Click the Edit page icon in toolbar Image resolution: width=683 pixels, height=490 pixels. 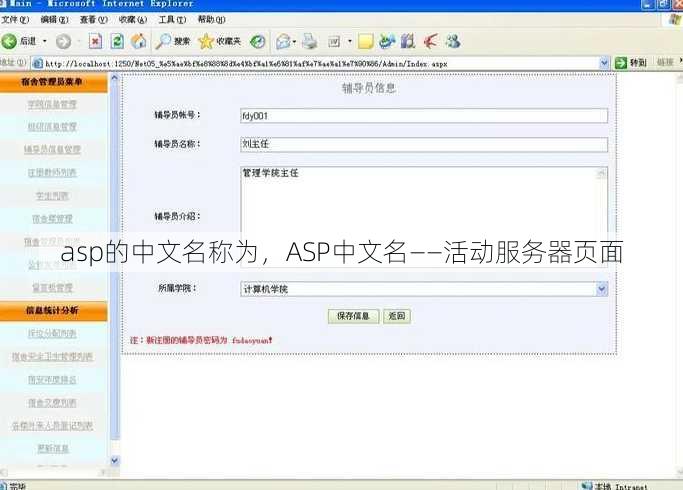coord(334,42)
